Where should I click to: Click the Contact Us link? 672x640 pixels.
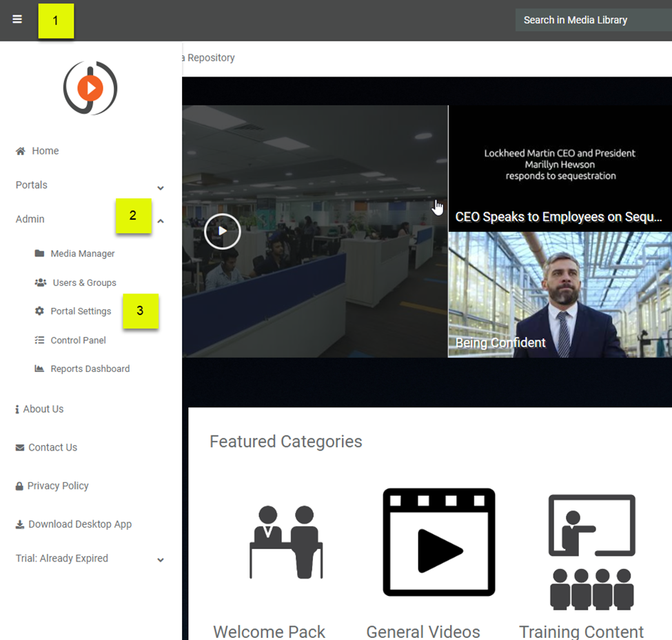pyautogui.click(x=52, y=448)
